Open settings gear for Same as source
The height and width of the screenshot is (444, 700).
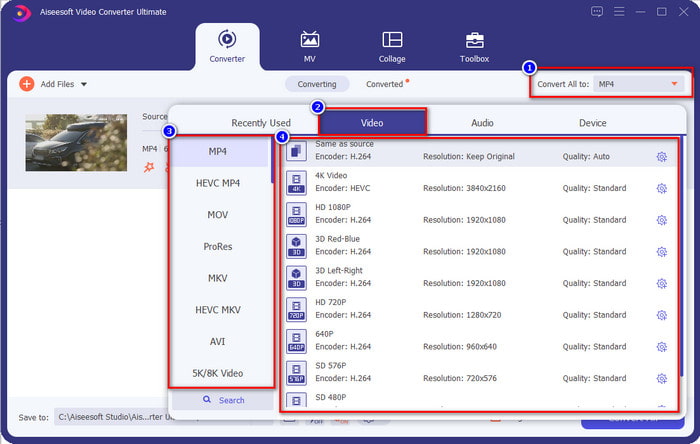662,157
